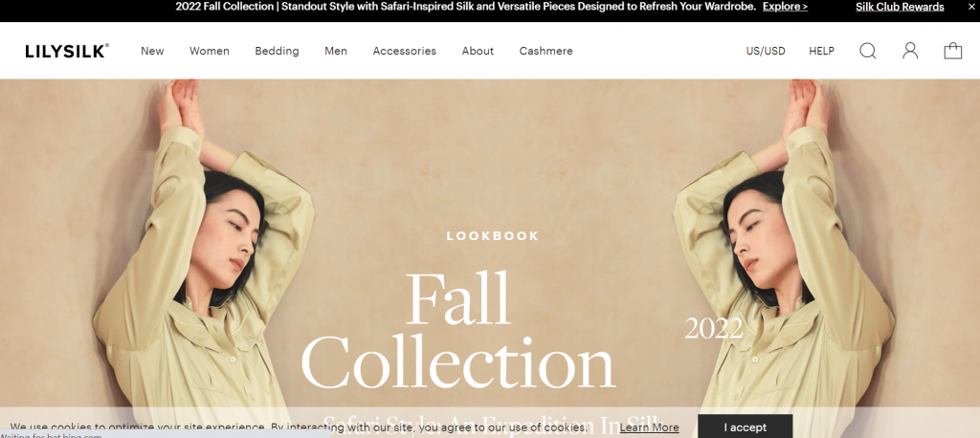The height and width of the screenshot is (438, 980).
Task: Go to LILYSILK home via logo
Action: tap(67, 52)
